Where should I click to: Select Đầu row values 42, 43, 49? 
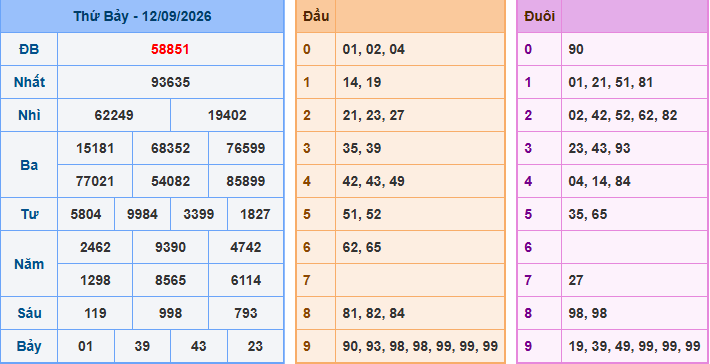pos(374,182)
